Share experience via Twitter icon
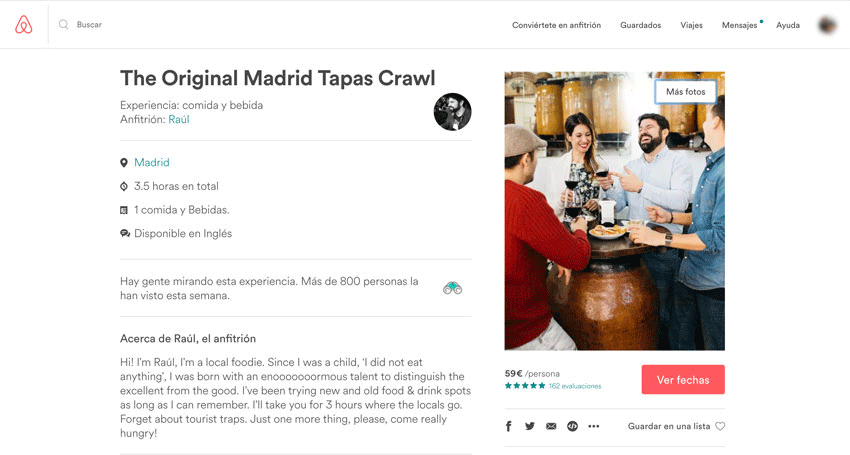This screenshot has height=455, width=850. (x=530, y=426)
